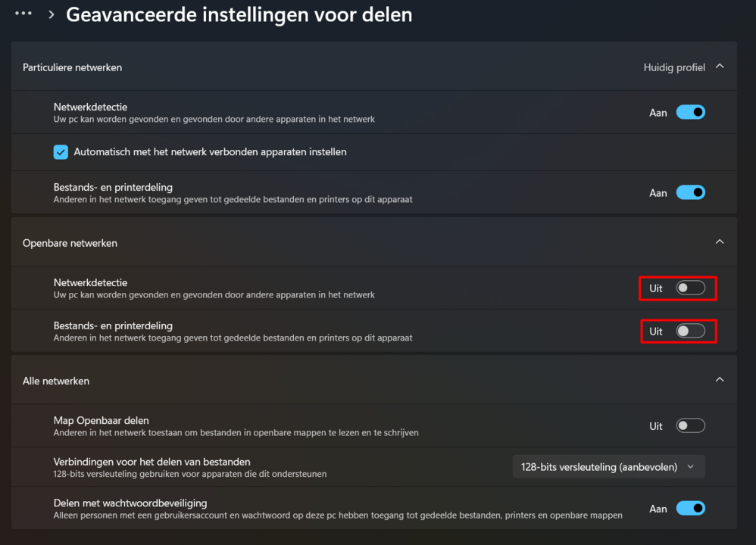Uncheck Automatisch met het netwerk verbonden apparaten instellen

pos(61,151)
